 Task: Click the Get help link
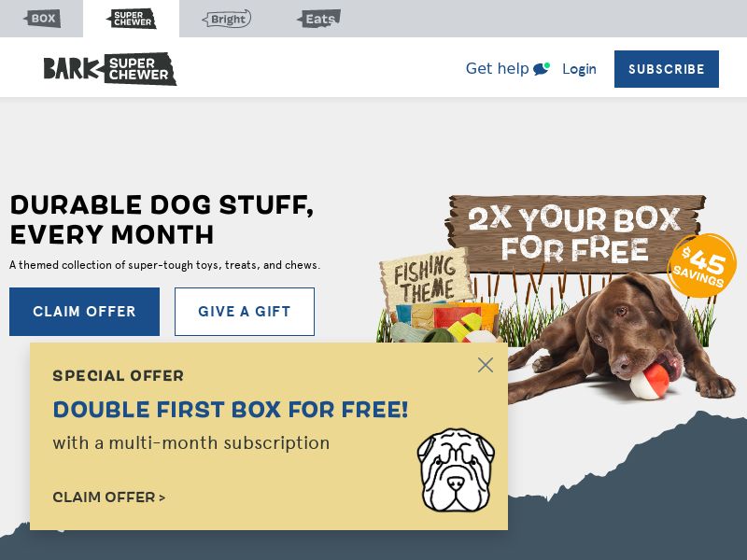pos(498,68)
